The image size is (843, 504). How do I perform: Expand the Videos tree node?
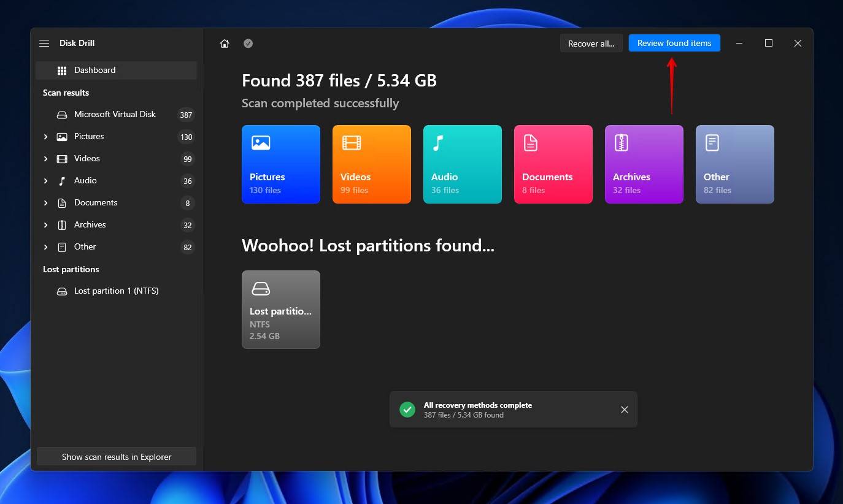pos(45,159)
